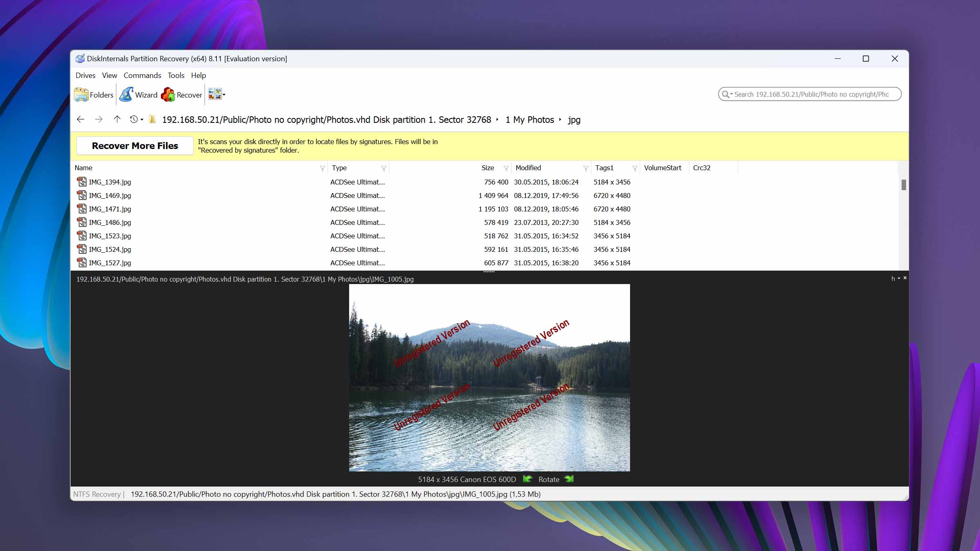Click the NTFS Recovery status bar label
The image size is (980, 551).
[x=97, y=494]
